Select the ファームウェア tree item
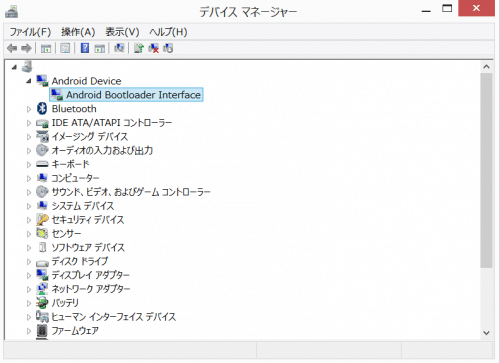Viewport: 500px width, 363px height. point(75,330)
